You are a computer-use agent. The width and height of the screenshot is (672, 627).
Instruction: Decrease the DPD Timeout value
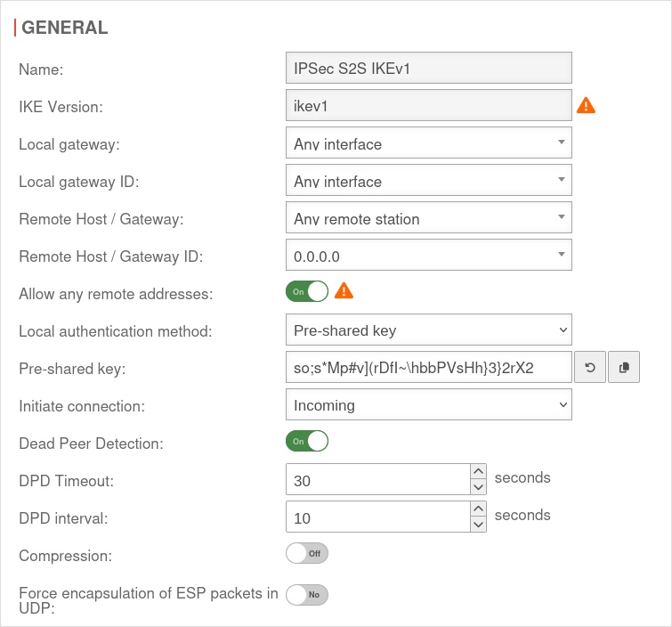pos(479,487)
